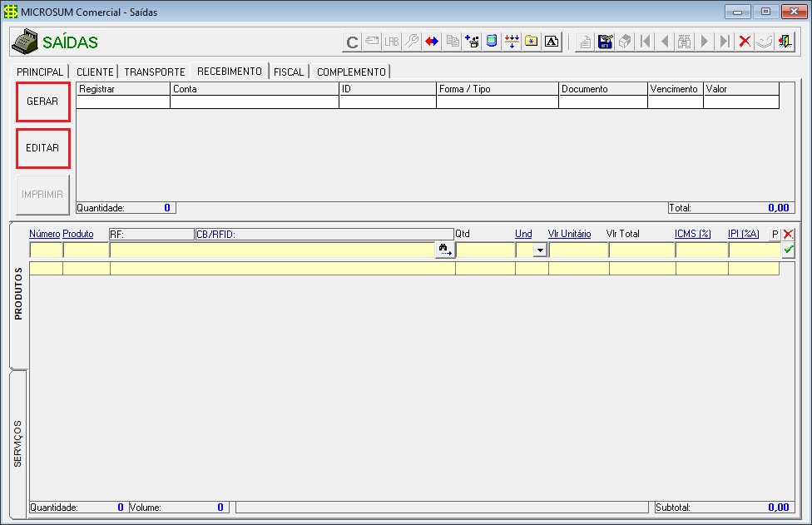Click the red X delete toolbar icon

[x=745, y=42]
